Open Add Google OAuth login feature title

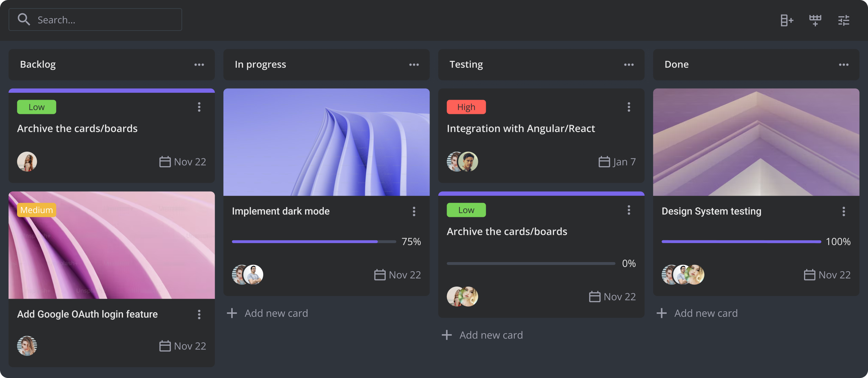pos(87,314)
